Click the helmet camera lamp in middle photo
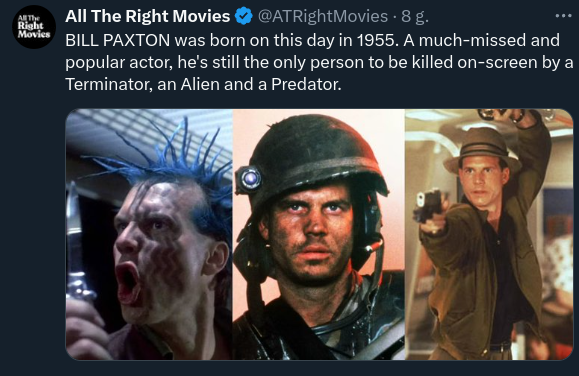The image size is (579, 376). [x=249, y=178]
